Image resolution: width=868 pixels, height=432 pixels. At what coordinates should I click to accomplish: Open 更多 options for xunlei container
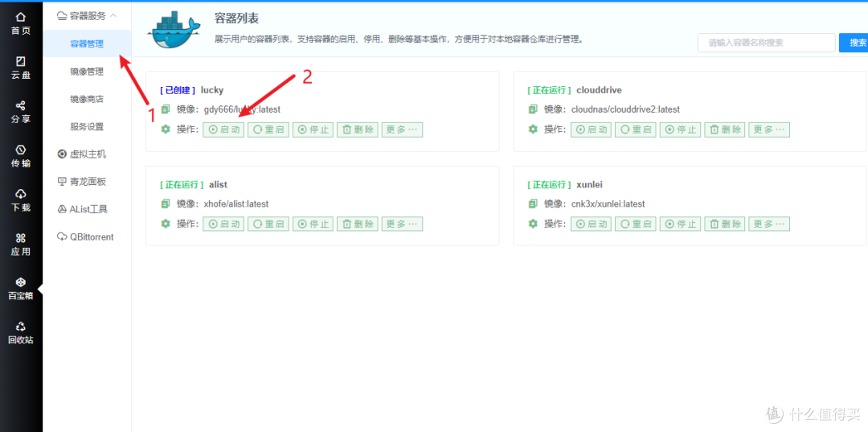coord(769,224)
